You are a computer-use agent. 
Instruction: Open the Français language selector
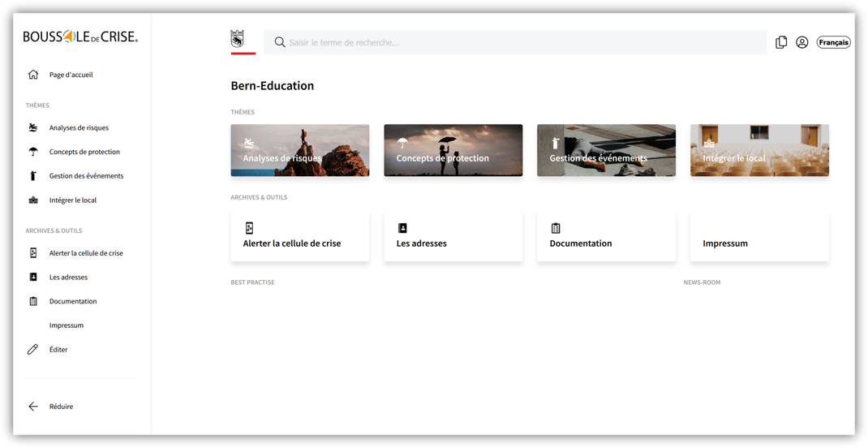[x=834, y=43]
